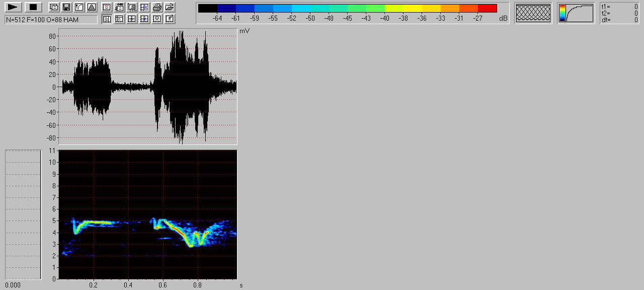This screenshot has width=644, height=290.
Task: Click the crosshatch window overlap button
Action: (x=533, y=13)
